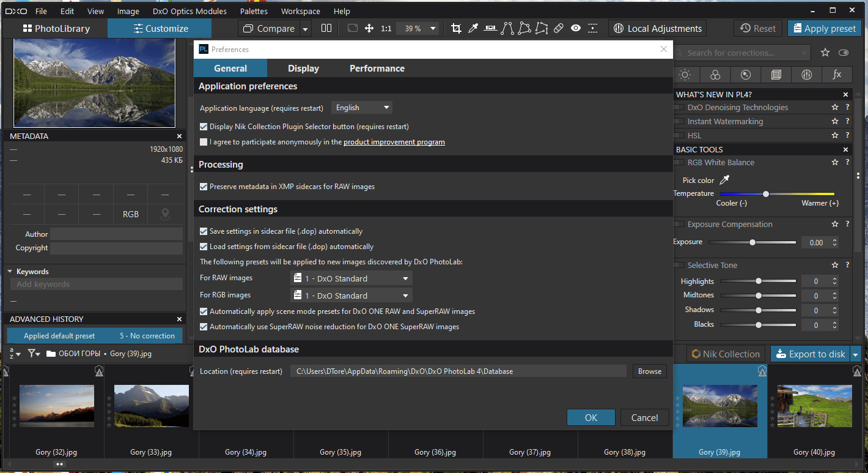The width and height of the screenshot is (868, 473).
Task: Switch to the PhotoLibrary tab
Action: click(x=56, y=28)
